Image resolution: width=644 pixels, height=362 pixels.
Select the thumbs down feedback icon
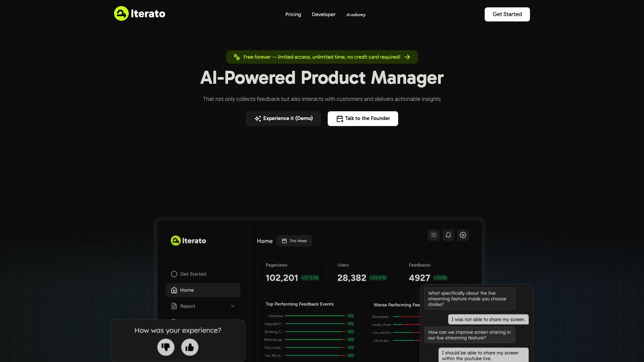tap(166, 347)
